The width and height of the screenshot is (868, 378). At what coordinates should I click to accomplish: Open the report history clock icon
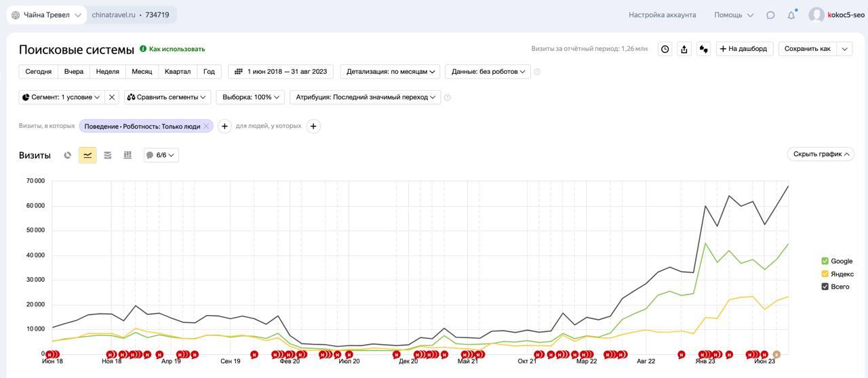[665, 49]
